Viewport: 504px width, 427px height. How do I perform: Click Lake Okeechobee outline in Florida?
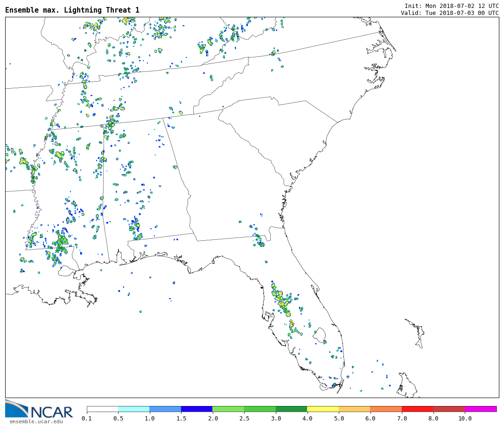pos(319,335)
